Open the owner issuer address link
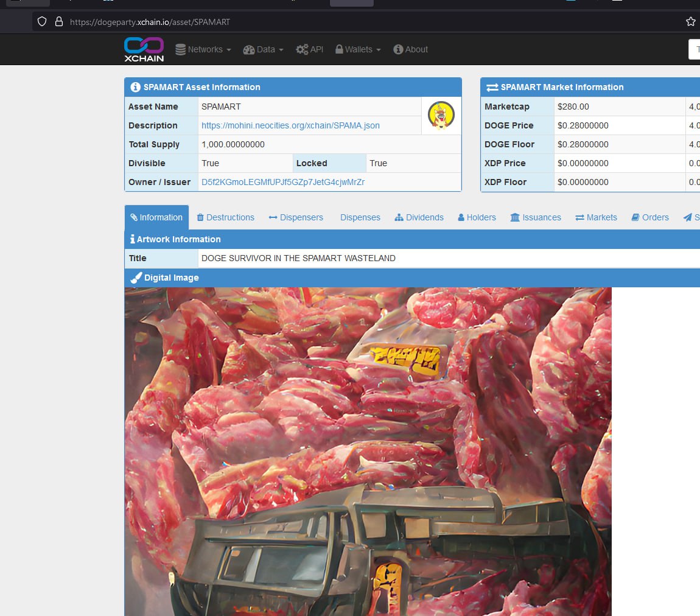 283,182
